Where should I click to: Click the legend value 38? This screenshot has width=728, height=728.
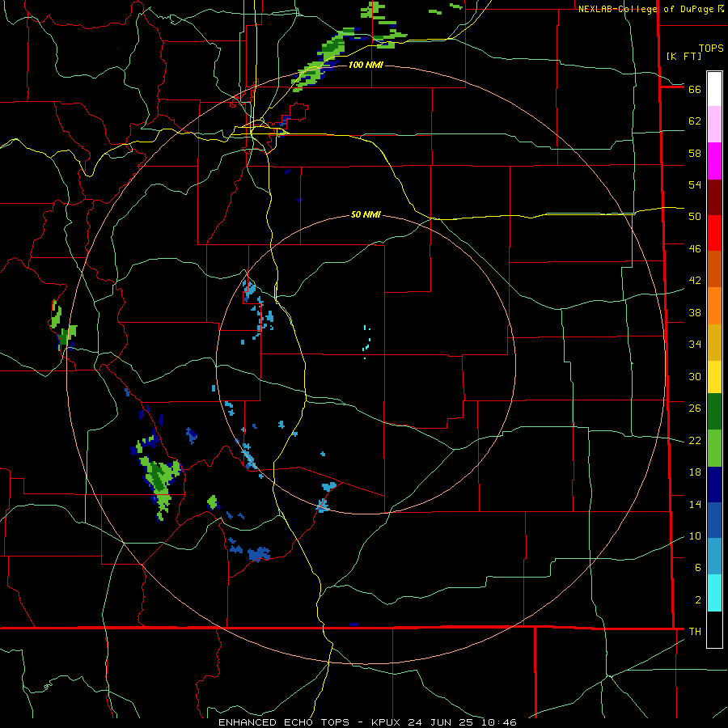(695, 312)
